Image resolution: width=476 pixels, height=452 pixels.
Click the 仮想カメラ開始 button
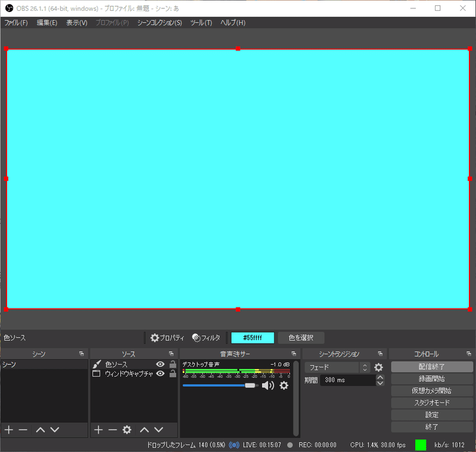coord(432,391)
